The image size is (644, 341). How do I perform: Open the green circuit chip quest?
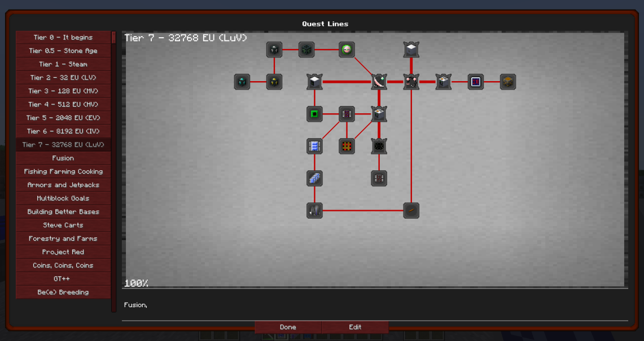click(314, 113)
